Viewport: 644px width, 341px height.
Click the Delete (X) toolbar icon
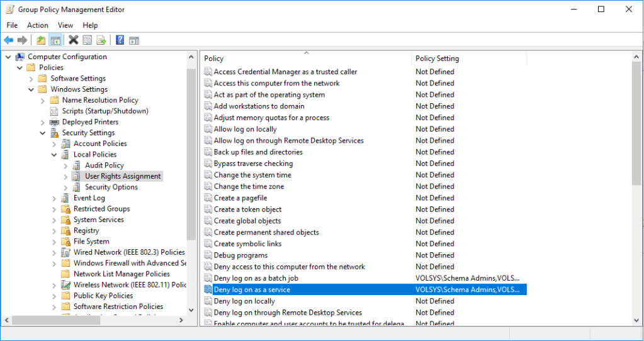(x=73, y=40)
